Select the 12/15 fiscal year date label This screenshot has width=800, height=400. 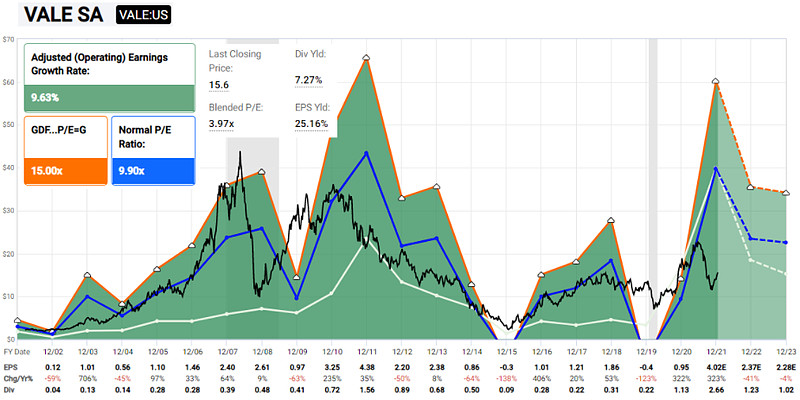508,351
